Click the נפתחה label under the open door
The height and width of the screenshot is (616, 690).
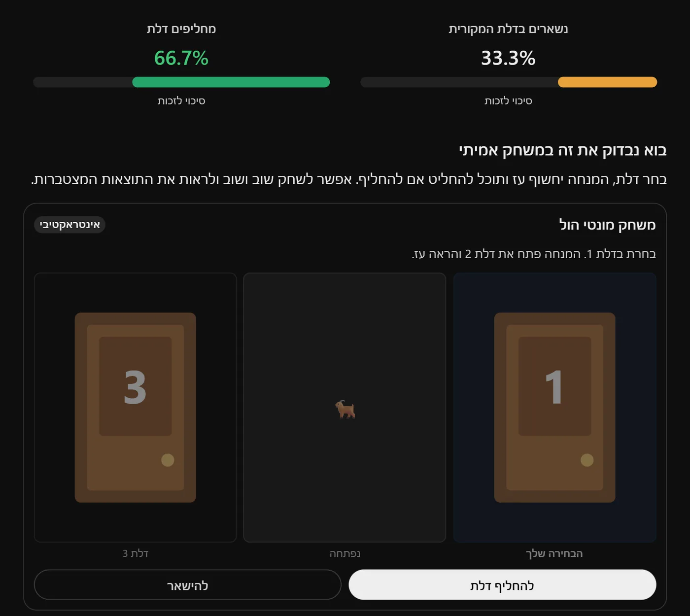pyautogui.click(x=345, y=553)
